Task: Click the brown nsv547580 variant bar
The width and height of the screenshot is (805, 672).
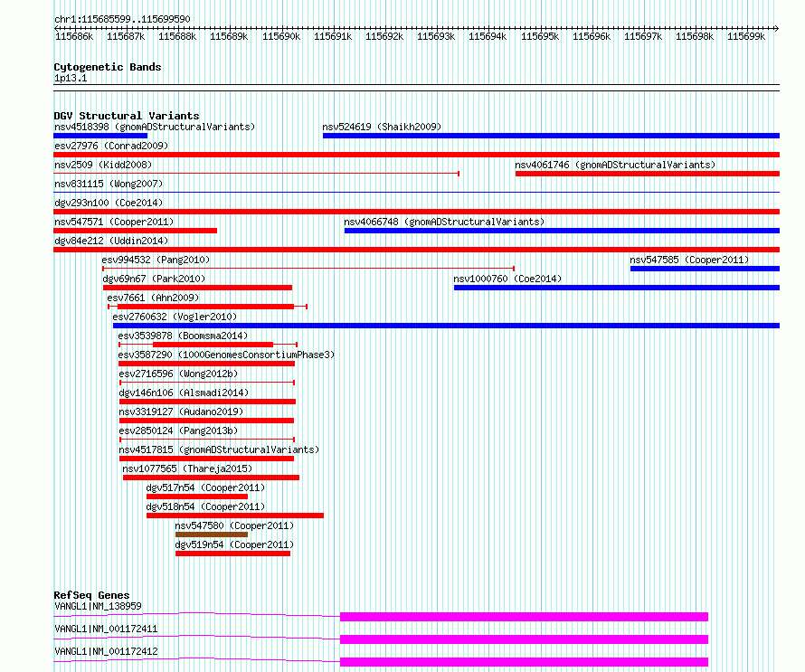Action: [x=212, y=535]
